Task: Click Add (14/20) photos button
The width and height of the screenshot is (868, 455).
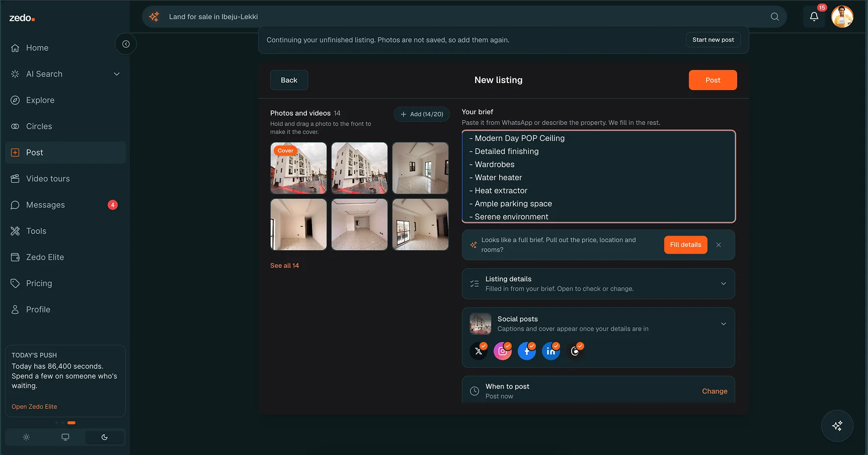Action: pyautogui.click(x=422, y=114)
